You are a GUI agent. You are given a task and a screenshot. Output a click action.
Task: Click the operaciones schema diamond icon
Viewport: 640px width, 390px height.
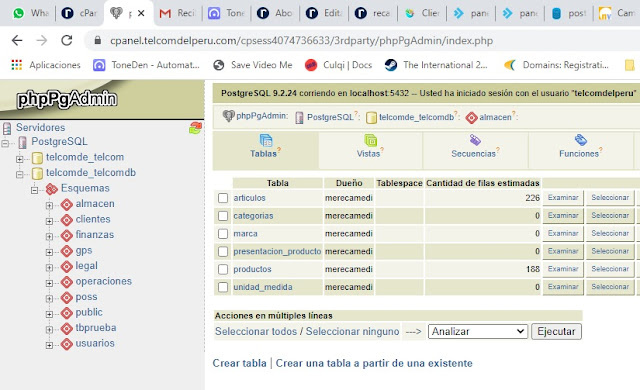coord(67,282)
